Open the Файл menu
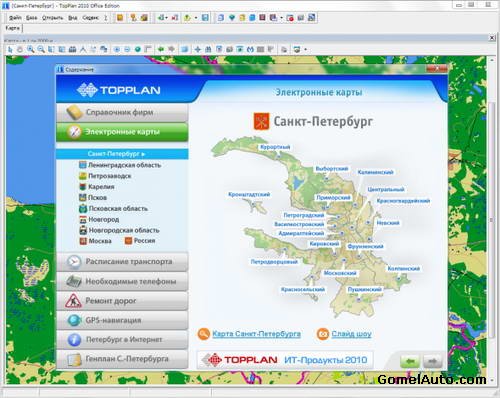500x398 pixels. coord(15,18)
